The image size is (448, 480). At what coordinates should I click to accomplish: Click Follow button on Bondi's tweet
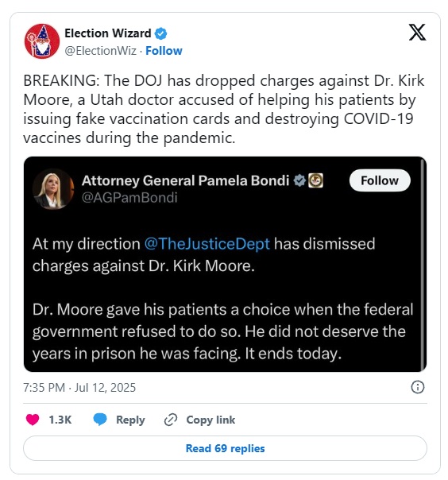click(380, 180)
